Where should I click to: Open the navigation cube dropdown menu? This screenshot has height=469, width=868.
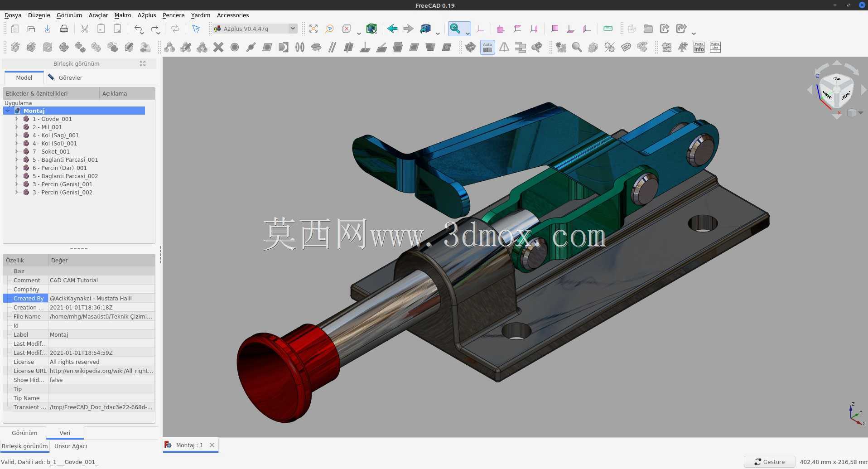pyautogui.click(x=855, y=113)
